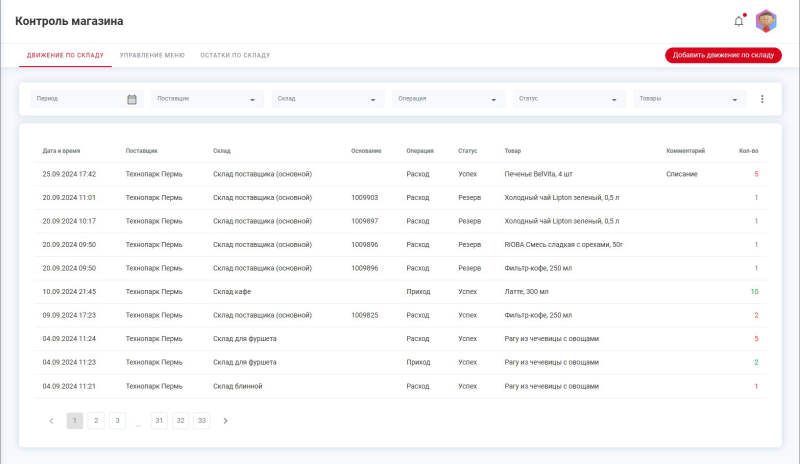Switch to the Управление меню tab
800x464 pixels.
click(x=152, y=55)
